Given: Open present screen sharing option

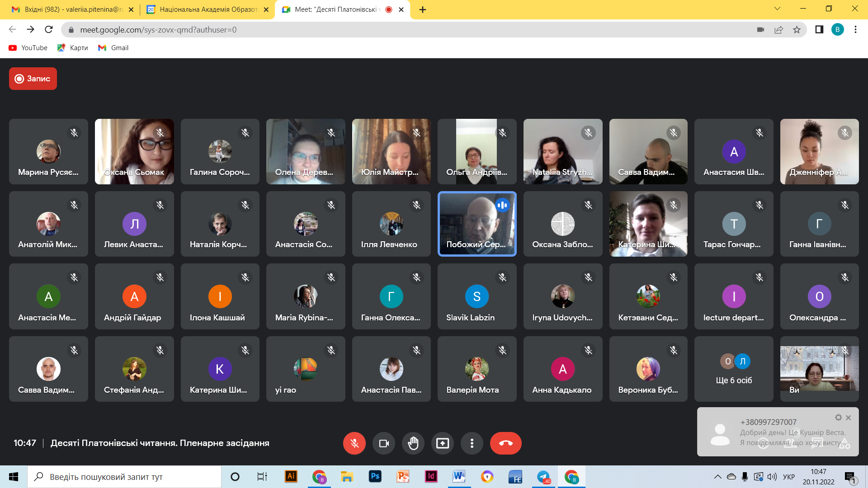Looking at the screenshot, I should [443, 443].
